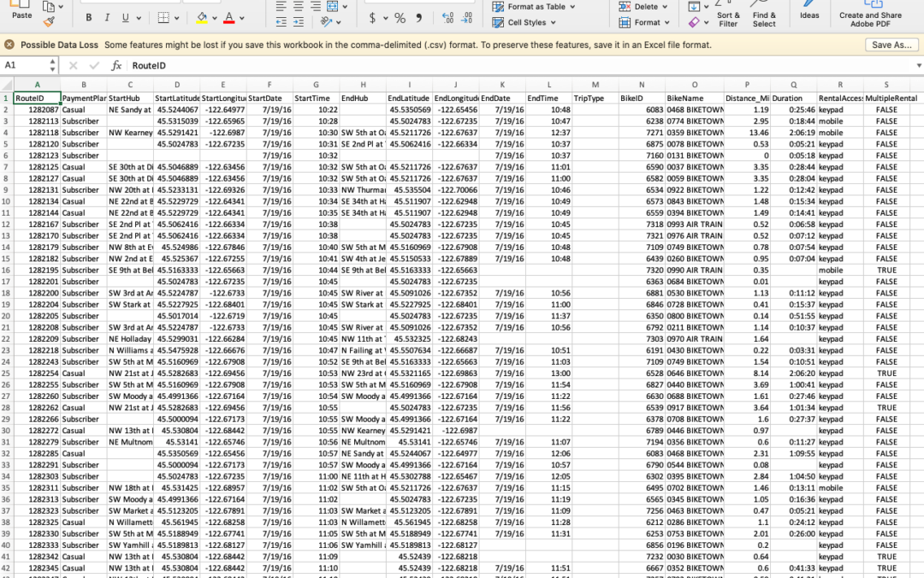Toggle italic formatting

107,18
